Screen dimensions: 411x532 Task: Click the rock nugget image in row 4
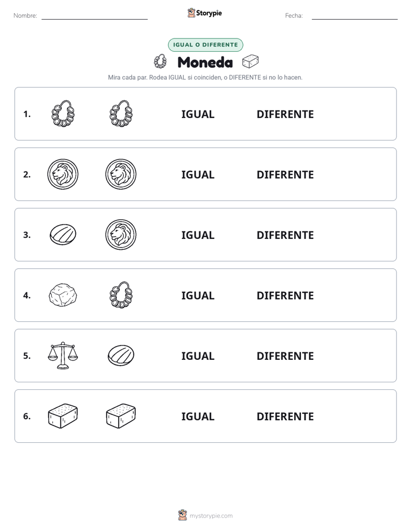(x=63, y=295)
